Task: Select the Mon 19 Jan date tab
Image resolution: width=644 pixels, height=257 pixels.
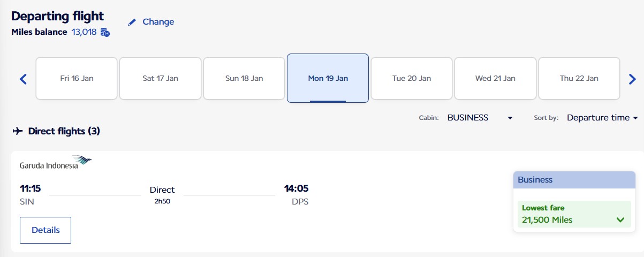Action: (328, 78)
